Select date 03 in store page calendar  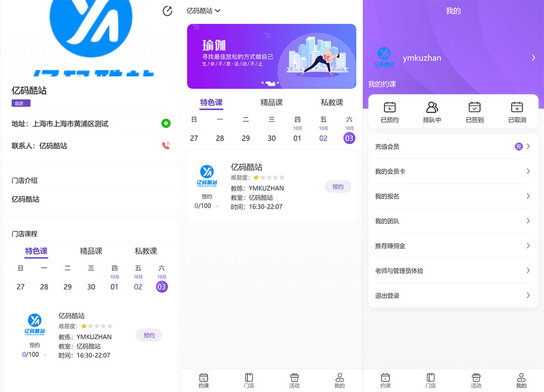coord(162,287)
